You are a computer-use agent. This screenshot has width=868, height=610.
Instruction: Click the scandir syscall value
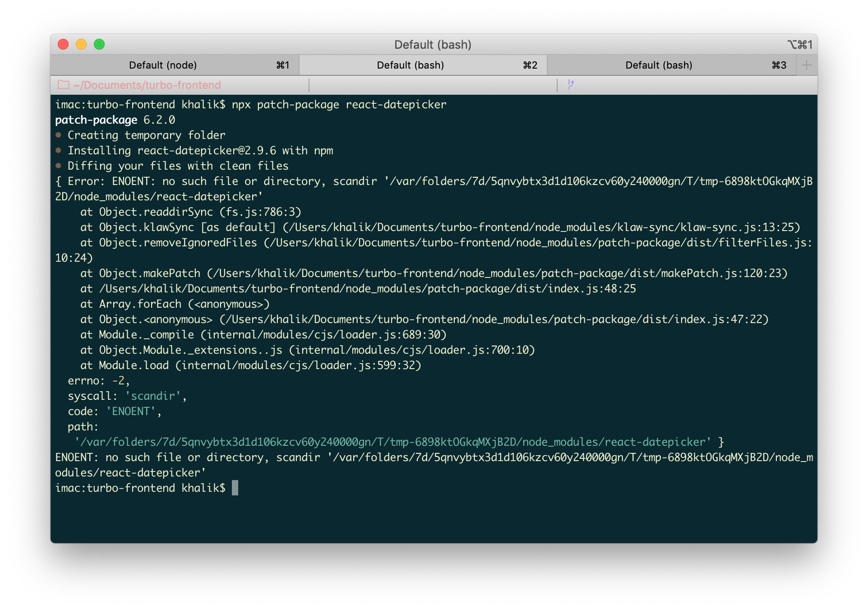click(153, 396)
